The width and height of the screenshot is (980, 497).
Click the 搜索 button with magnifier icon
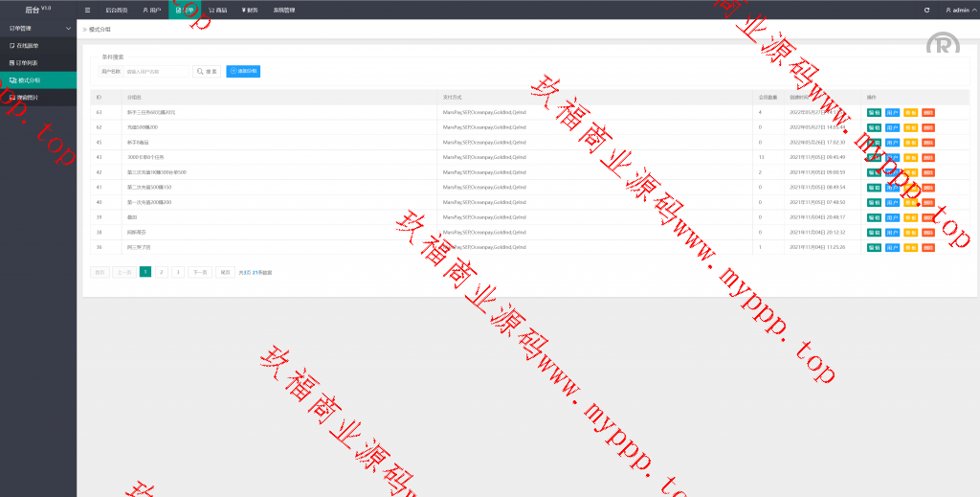tap(207, 72)
